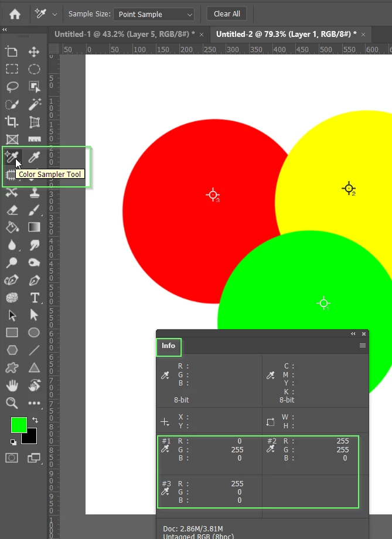Select the Magic Wand tool
Viewport: 392px width, 539px height.
pyautogui.click(x=34, y=104)
